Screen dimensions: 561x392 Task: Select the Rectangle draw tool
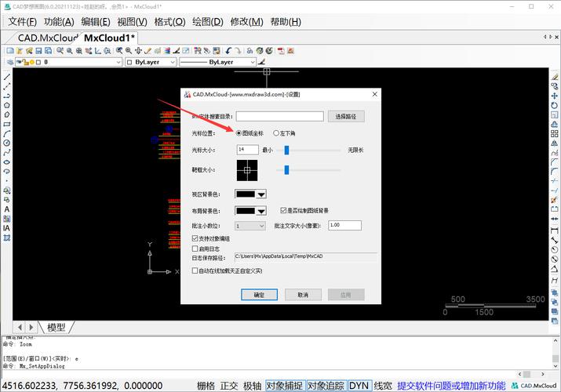6,114
